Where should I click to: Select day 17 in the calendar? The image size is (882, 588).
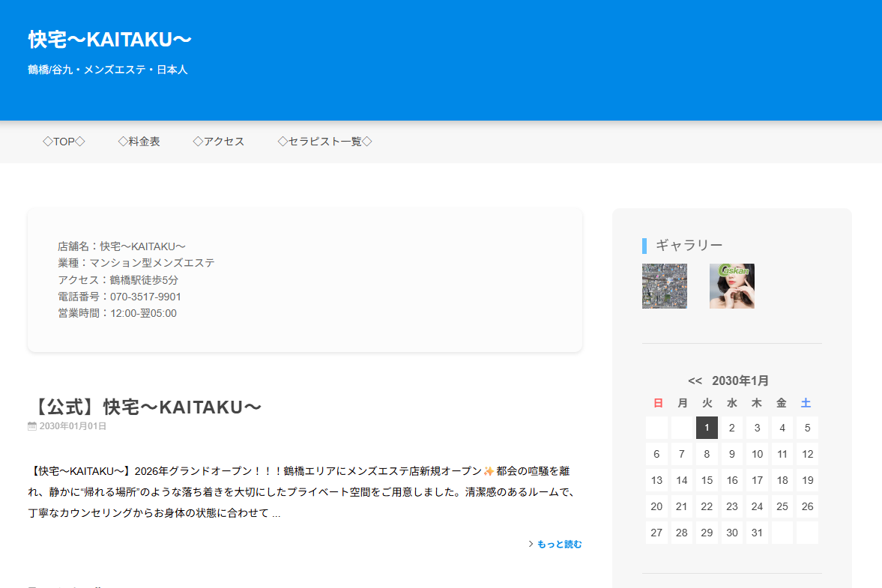point(757,481)
